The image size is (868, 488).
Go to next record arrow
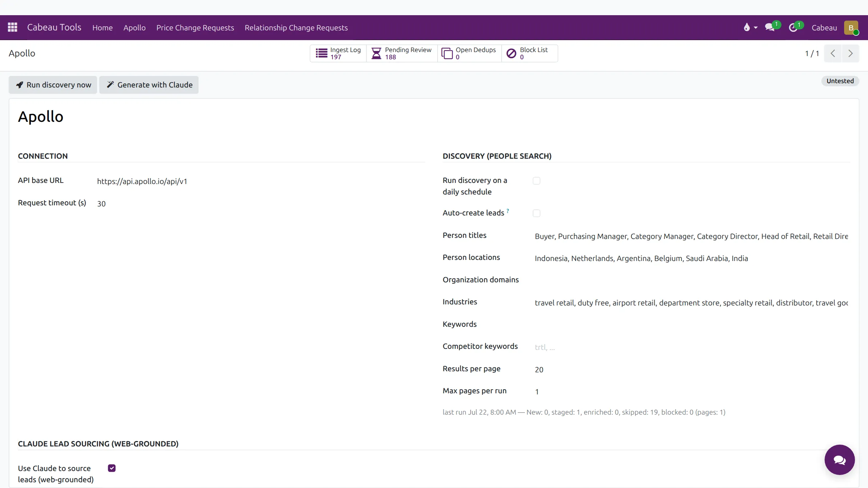[850, 53]
